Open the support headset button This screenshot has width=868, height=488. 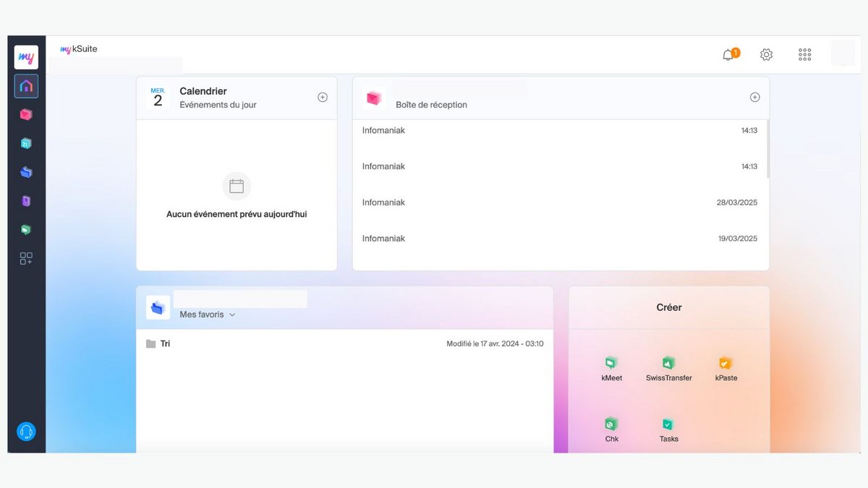tap(26, 432)
